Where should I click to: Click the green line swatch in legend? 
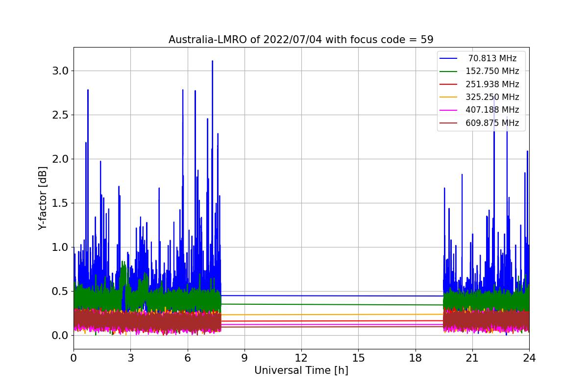click(448, 72)
